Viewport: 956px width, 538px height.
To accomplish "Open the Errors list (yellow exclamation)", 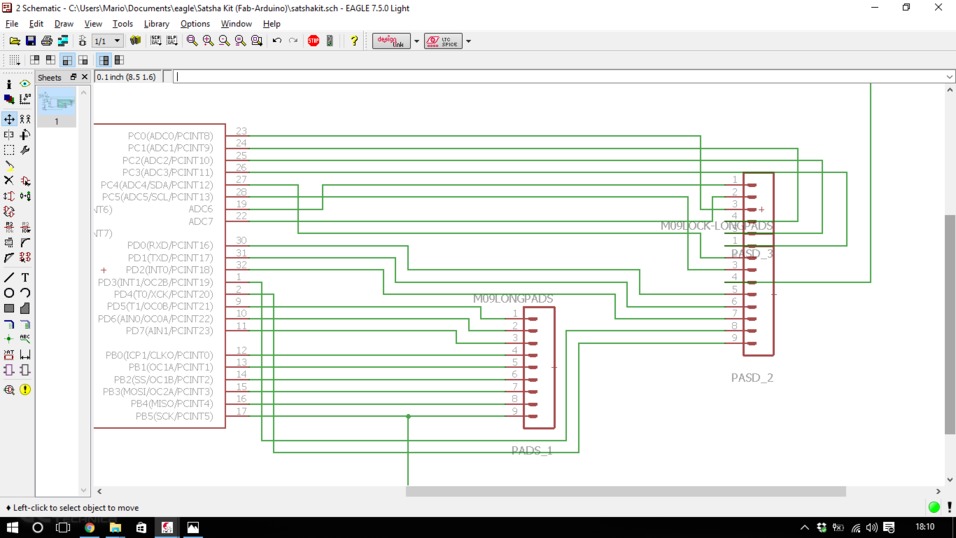I will tap(25, 390).
